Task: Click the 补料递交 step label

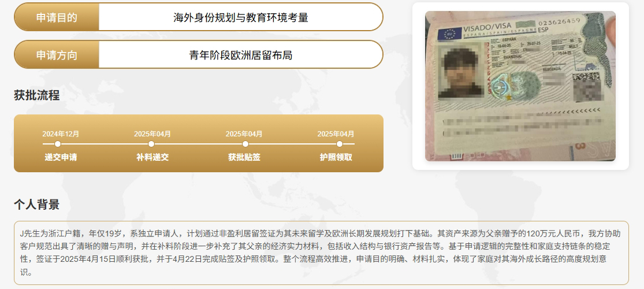Action: [152, 157]
